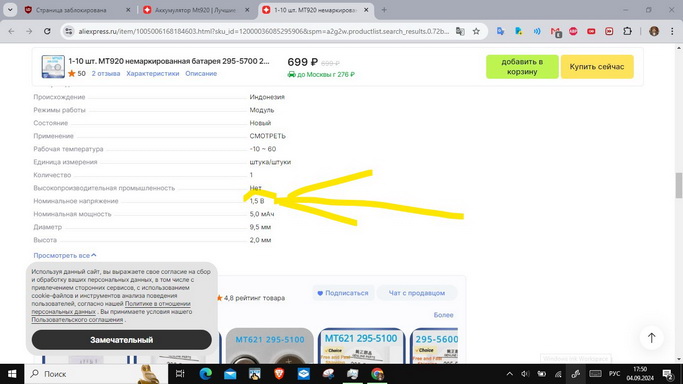Bookmark this page with the star icon

[x=476, y=31]
